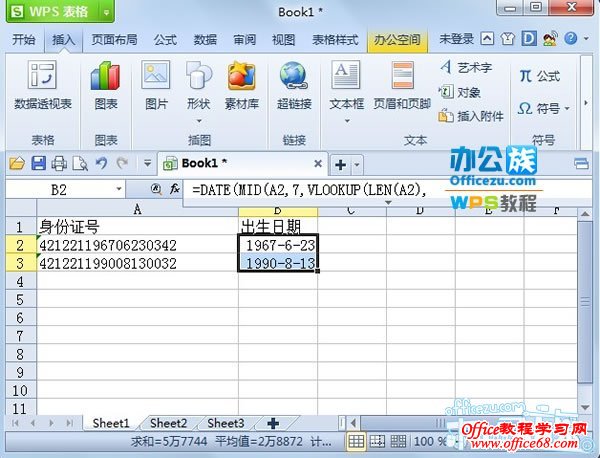Viewport: 600px width, 458px height.
Task: Open file with folder icon in quick toolbar
Action: 17,164
